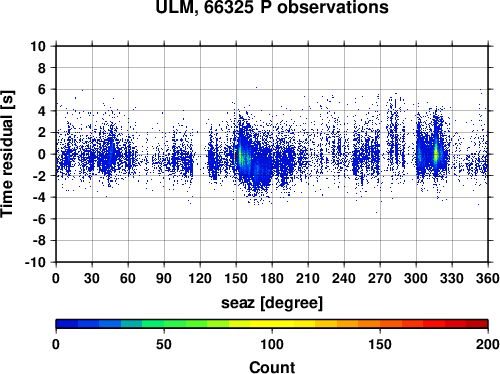Click the plot title 'ULM, 66325 P observations'
This screenshot has height=374, width=500.
click(x=272, y=7)
